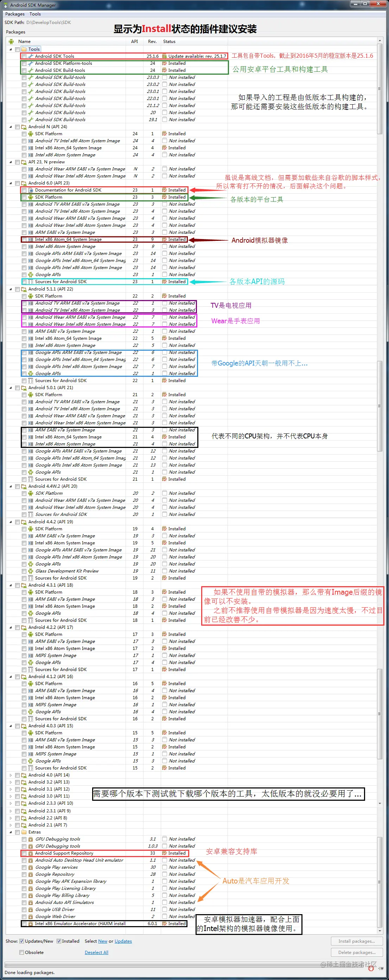Viewport: 389px width, 980px height.
Task: Toggle the Installed filter checkbox
Action: click(x=59, y=941)
